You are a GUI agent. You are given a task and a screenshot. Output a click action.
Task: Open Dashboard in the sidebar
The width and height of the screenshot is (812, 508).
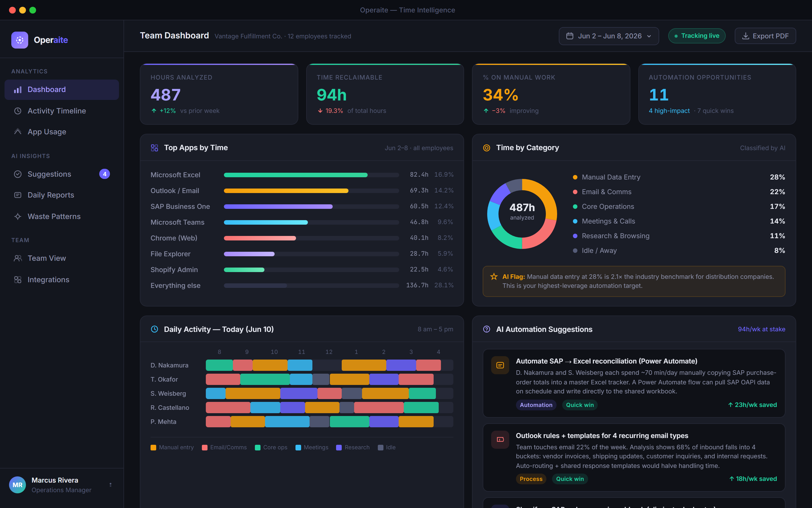click(x=62, y=89)
